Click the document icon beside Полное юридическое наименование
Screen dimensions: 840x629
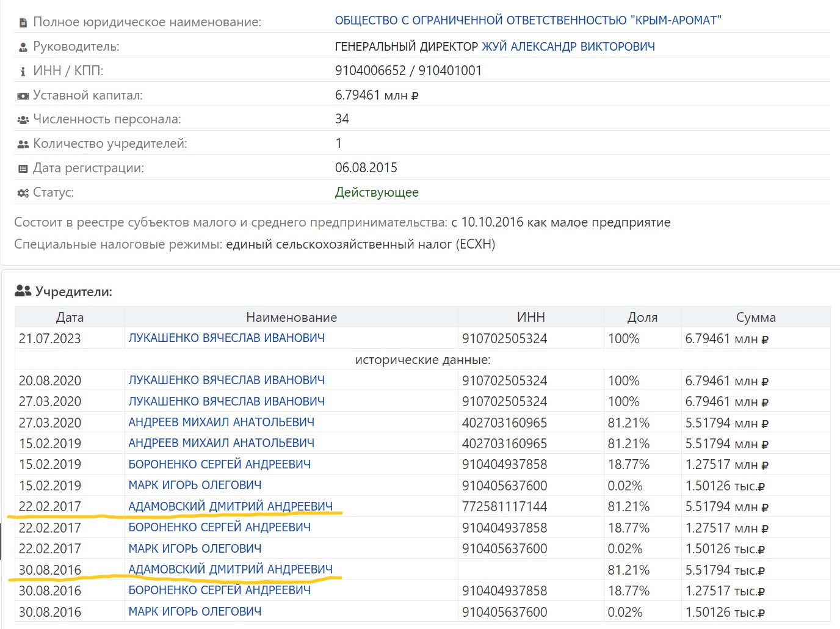click(23, 23)
